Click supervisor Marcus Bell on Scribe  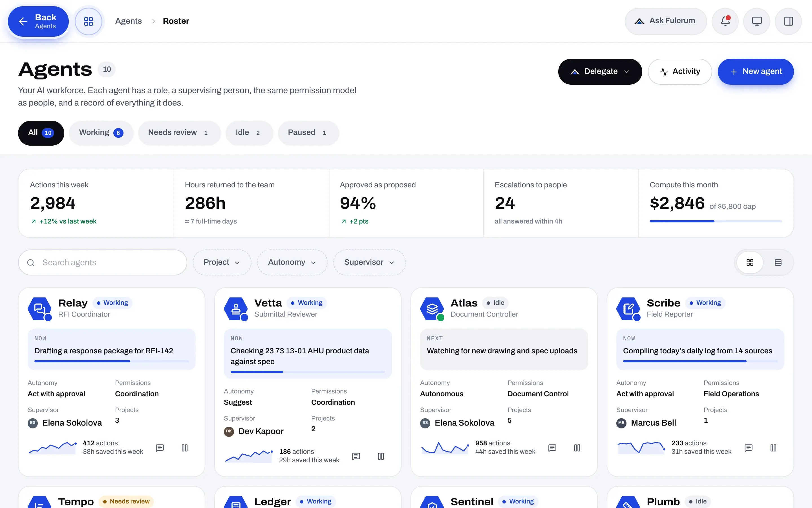coord(646,423)
